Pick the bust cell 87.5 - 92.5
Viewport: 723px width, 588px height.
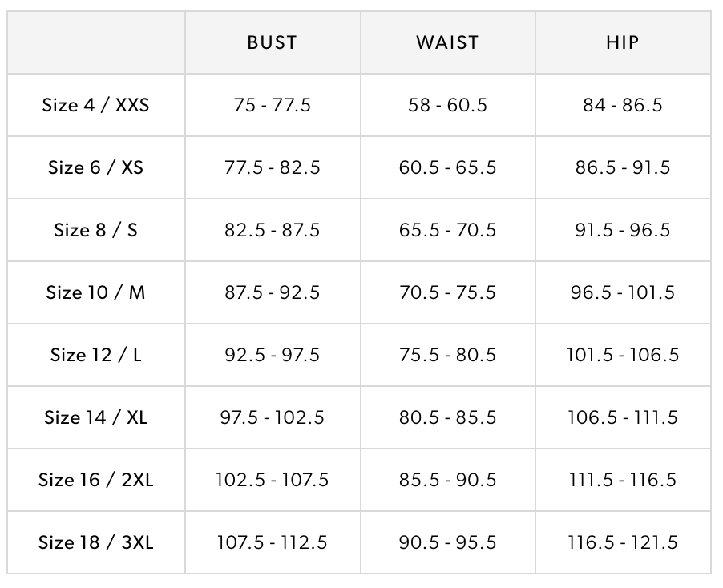272,292
